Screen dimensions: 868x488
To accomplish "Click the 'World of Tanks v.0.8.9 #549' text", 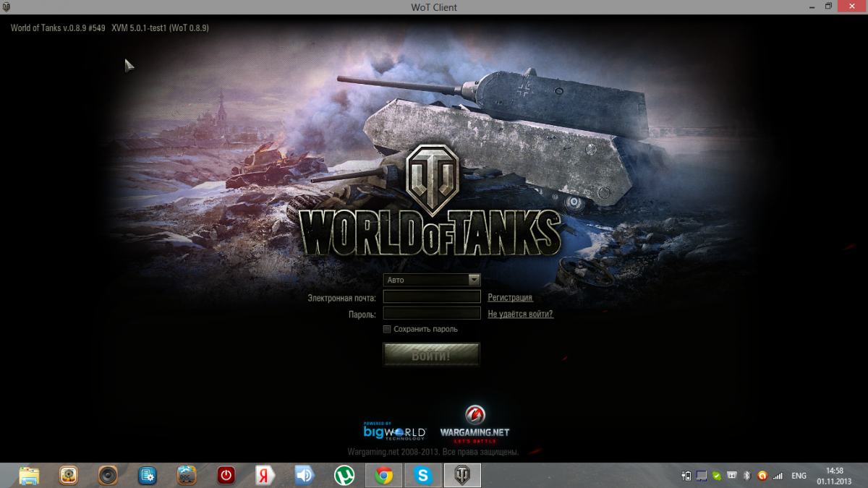I will click(58, 28).
